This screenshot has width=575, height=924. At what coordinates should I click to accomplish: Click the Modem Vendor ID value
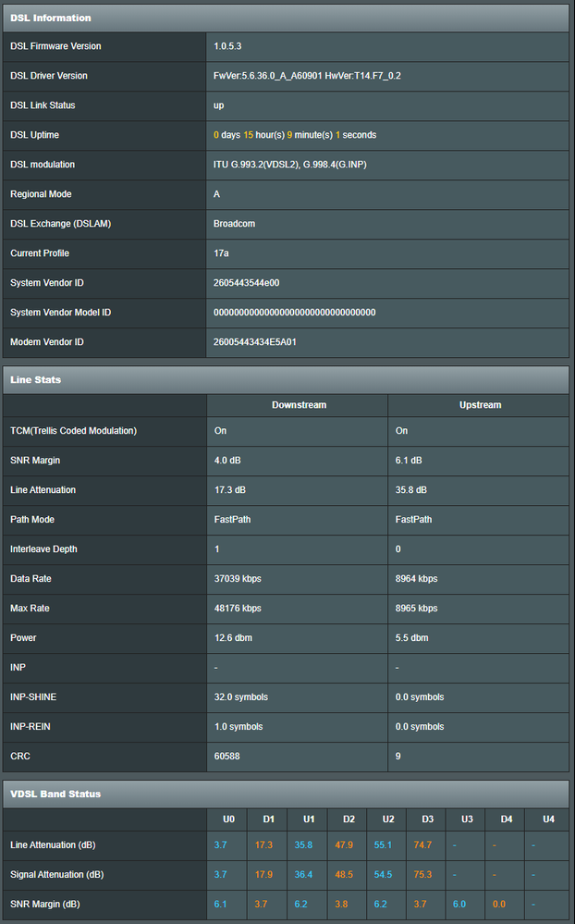[255, 342]
